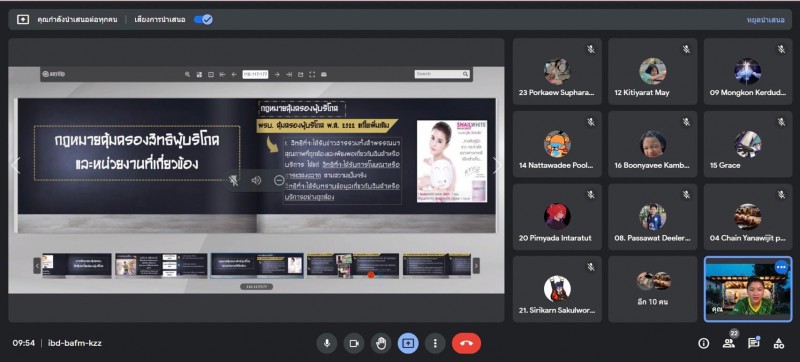Go to previous page with left slide arrow
800x362 pixels.
pos(15,165)
